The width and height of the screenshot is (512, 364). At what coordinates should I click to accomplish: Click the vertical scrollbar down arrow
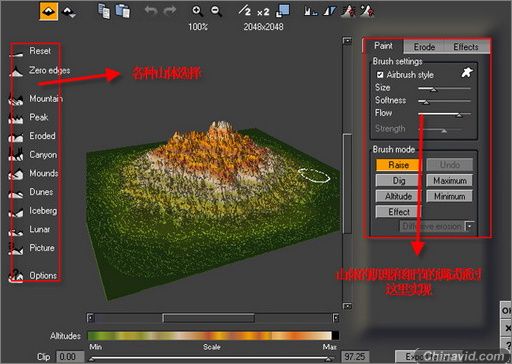[347, 306]
